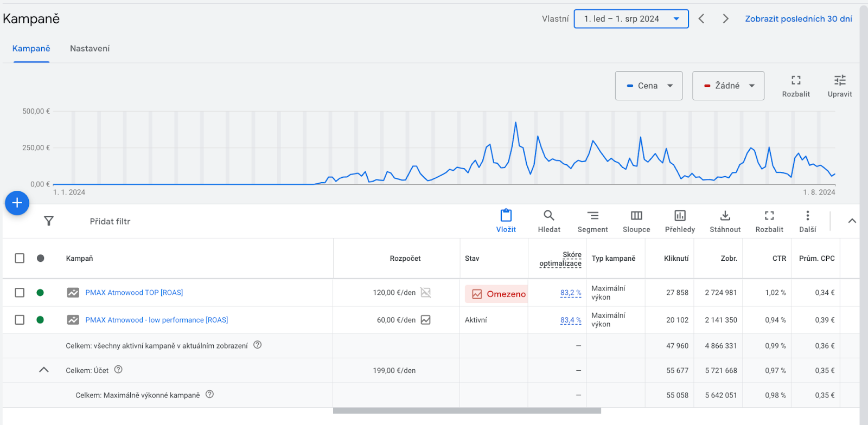Select the PMAX Atmowood TOP campaign checkbox
868x425 pixels.
(x=20, y=293)
